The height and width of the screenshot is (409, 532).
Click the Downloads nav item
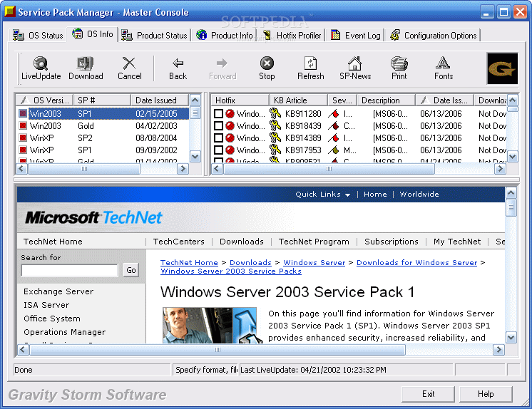242,242
